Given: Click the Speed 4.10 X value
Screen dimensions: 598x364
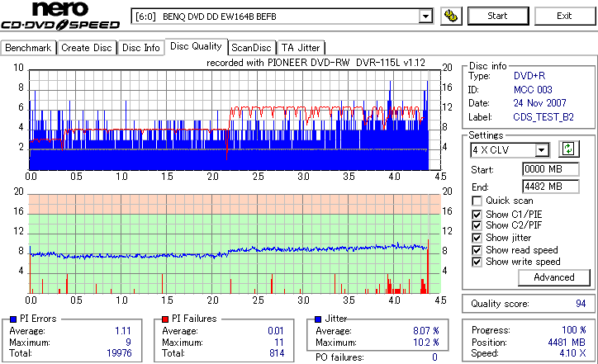Looking at the screenshot, I should click(572, 353).
